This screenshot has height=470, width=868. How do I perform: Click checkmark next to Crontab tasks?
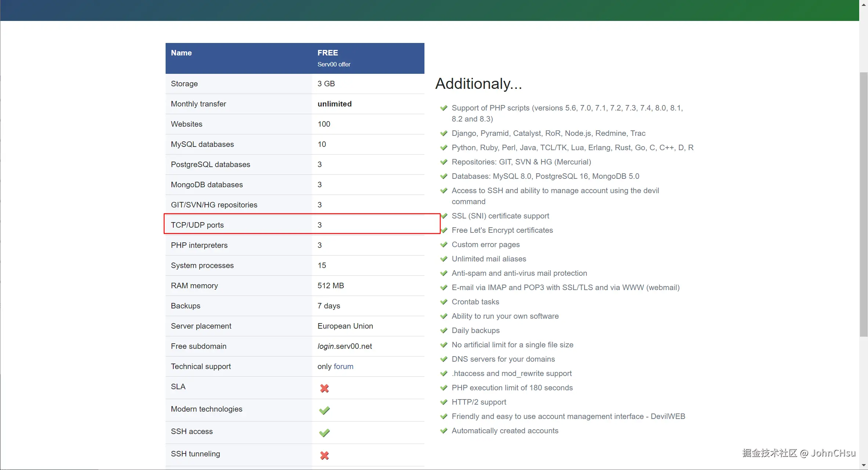(444, 302)
